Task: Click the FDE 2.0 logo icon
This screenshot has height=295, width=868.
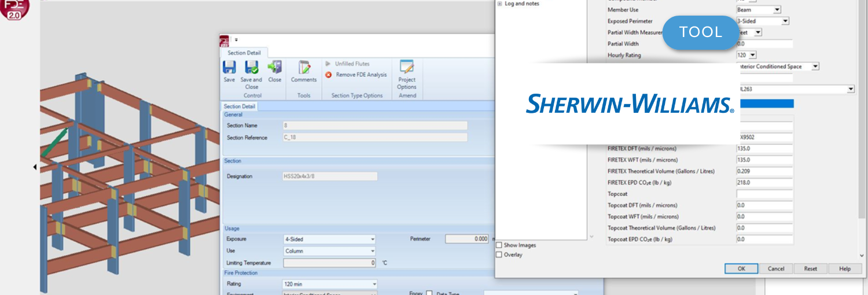Action: [x=14, y=9]
